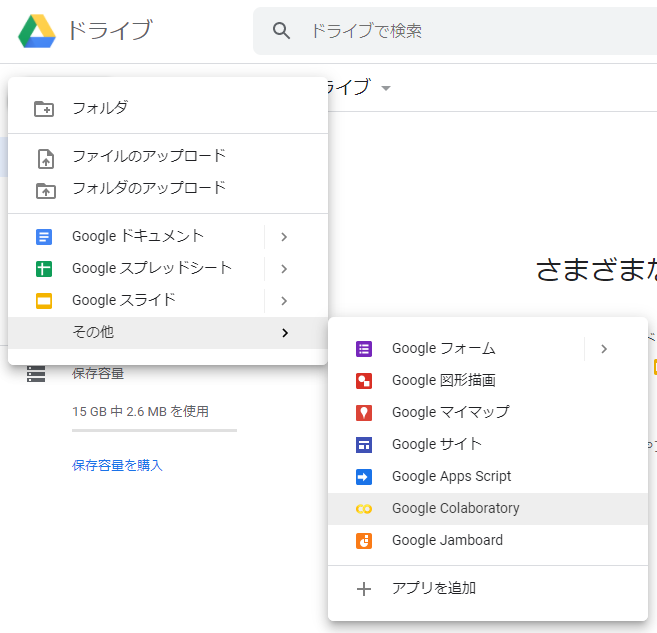
Task: Select フォルダ from the new menu
Action: point(168,109)
